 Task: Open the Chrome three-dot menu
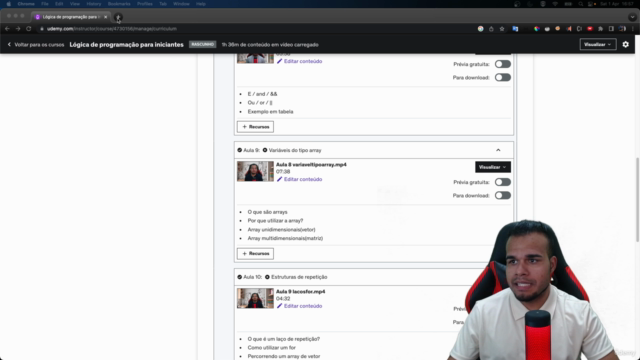click(633, 29)
